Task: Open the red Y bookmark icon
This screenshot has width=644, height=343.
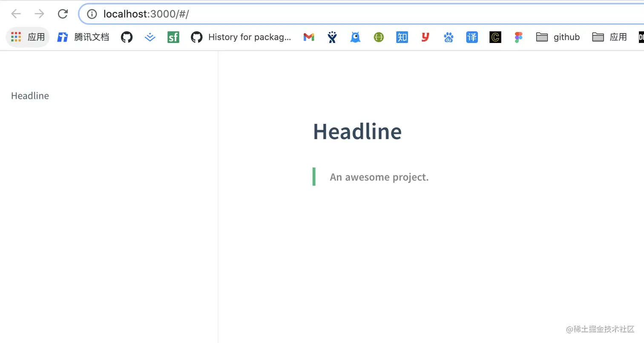Action: tap(425, 37)
